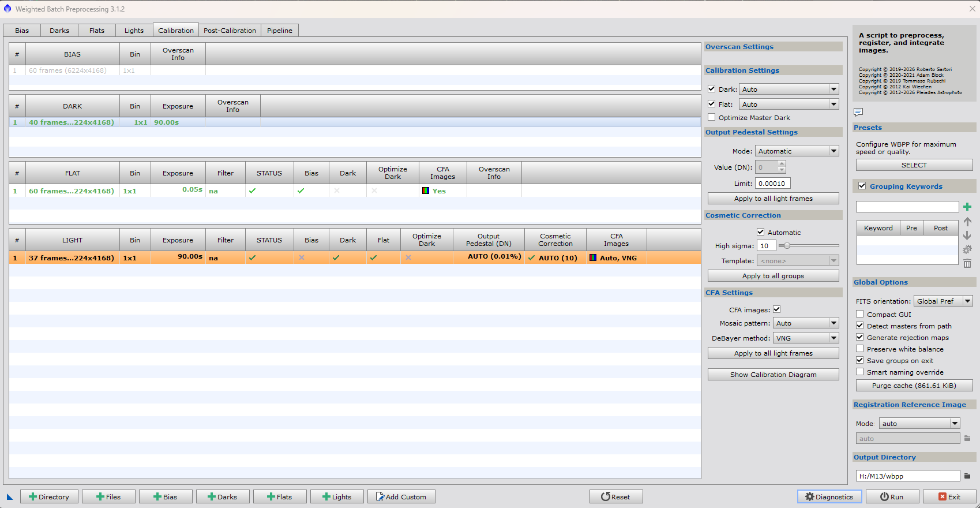Click the Run button
Screen dimensions: 980x508
[892, 497]
